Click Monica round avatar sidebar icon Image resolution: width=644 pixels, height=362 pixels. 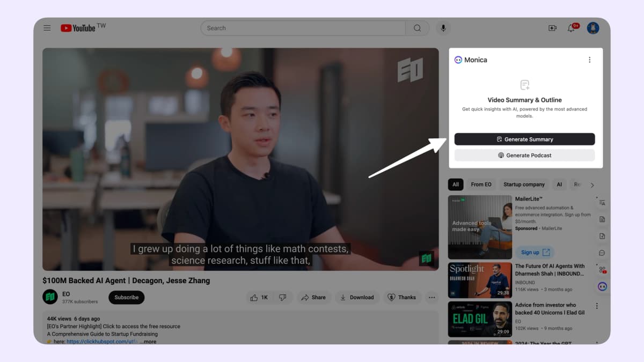pyautogui.click(x=602, y=287)
